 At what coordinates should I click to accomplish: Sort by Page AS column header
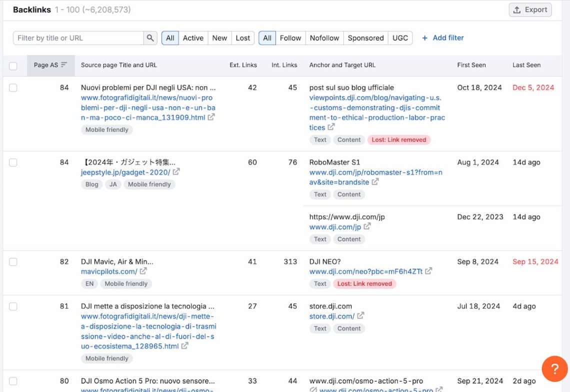(51, 65)
